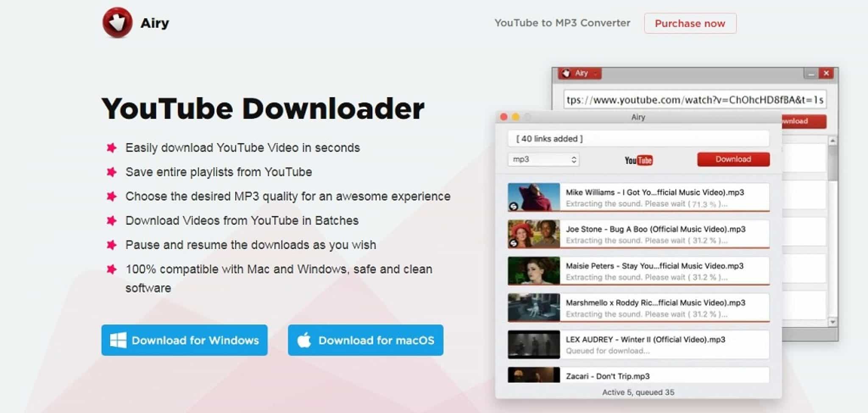This screenshot has width=868, height=413.
Task: Click the sync badge on Joe Stone thumbnail
Action: pos(513,243)
